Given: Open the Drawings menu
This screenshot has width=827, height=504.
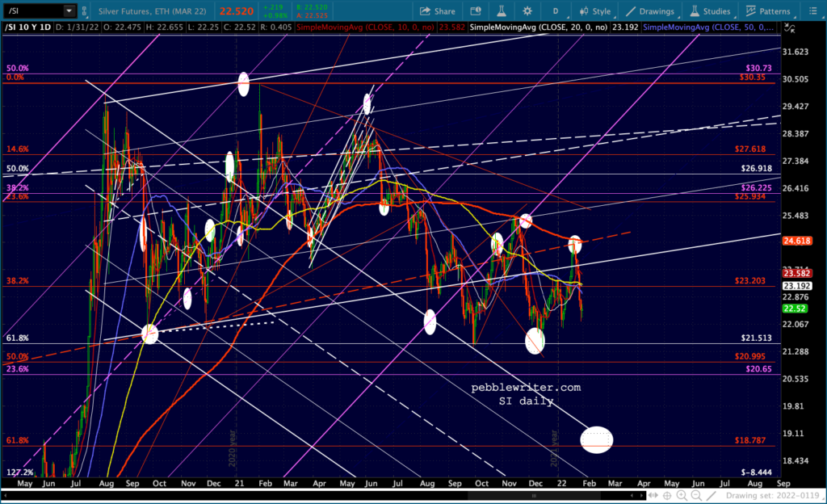Looking at the screenshot, I should 650,11.
